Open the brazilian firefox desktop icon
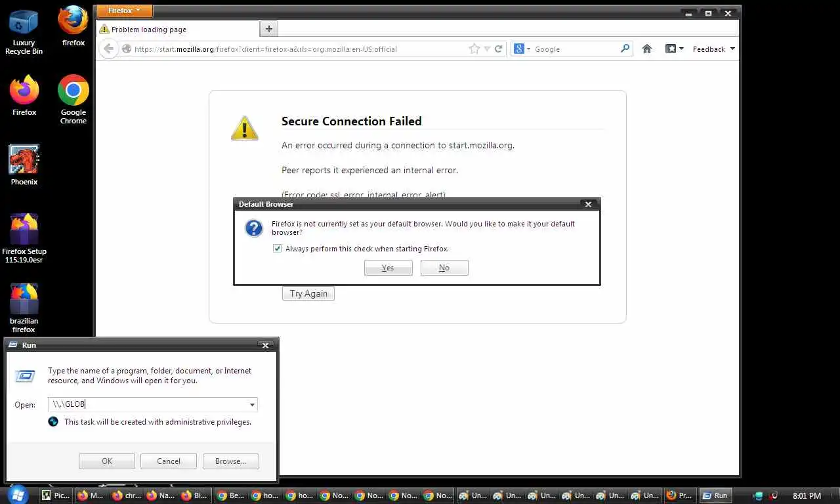This screenshot has width=840, height=504. pyautogui.click(x=24, y=308)
